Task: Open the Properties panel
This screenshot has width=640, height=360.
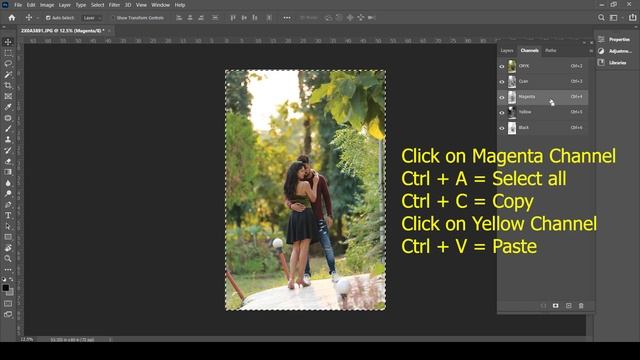Action: pos(614,40)
